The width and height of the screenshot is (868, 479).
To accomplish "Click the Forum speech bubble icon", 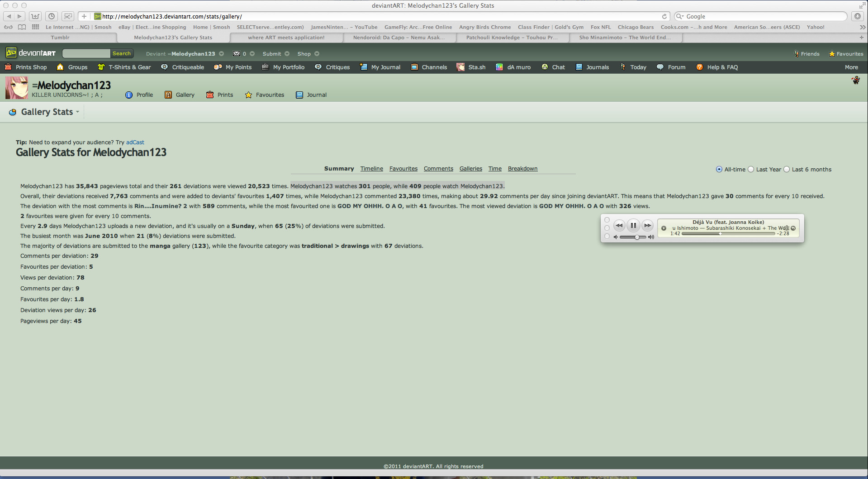I will [660, 67].
